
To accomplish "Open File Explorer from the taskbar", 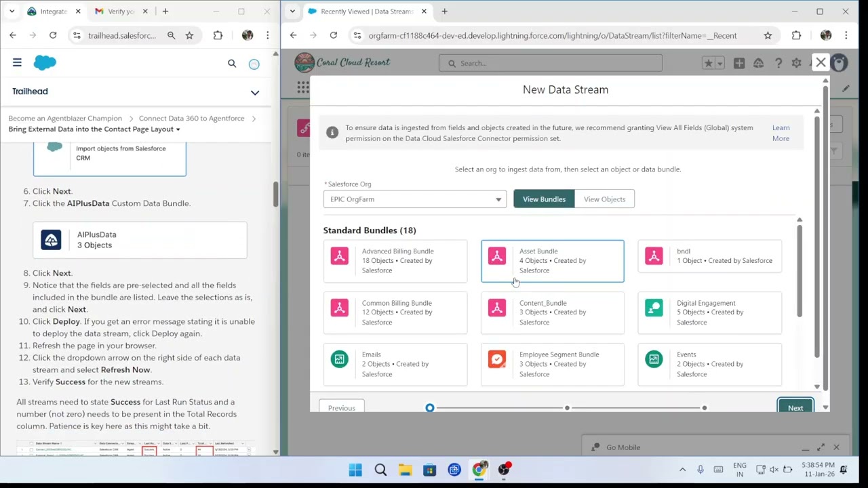I will tap(405, 470).
